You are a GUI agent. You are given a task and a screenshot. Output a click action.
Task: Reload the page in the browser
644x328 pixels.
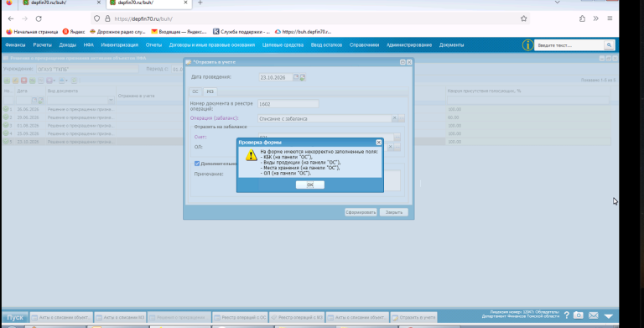39,18
